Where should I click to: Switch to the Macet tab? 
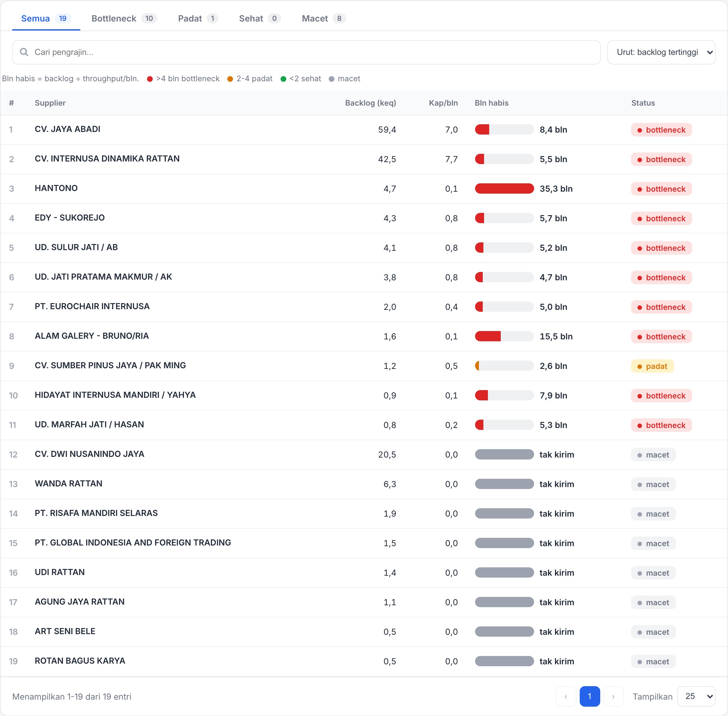[x=323, y=18]
